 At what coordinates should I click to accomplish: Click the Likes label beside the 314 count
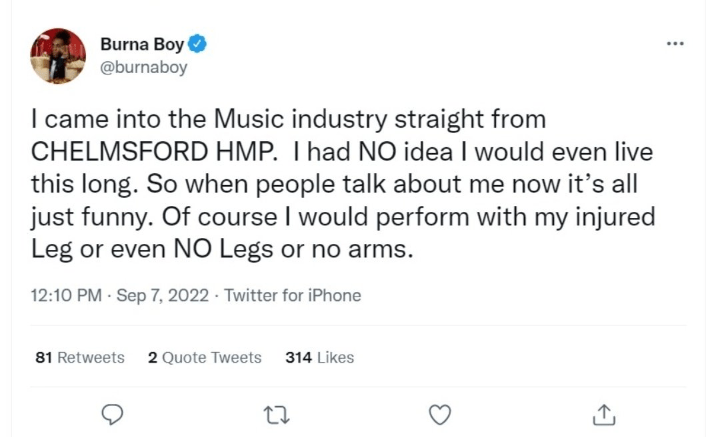coord(335,357)
